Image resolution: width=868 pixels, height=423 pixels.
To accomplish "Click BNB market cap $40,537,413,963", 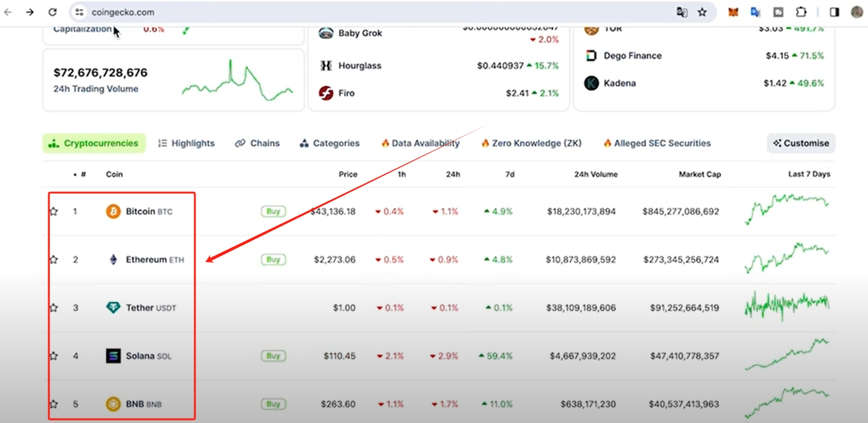I will click(684, 404).
